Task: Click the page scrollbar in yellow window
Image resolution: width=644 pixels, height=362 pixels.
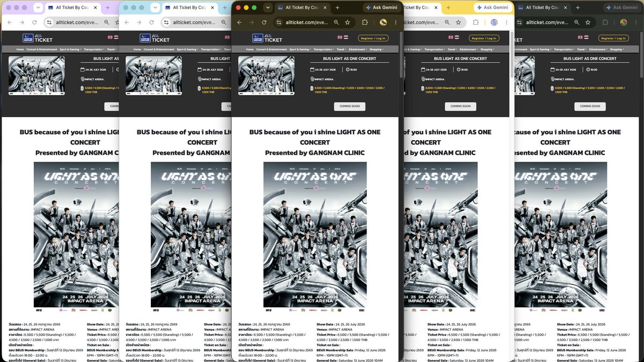Action: point(512,54)
